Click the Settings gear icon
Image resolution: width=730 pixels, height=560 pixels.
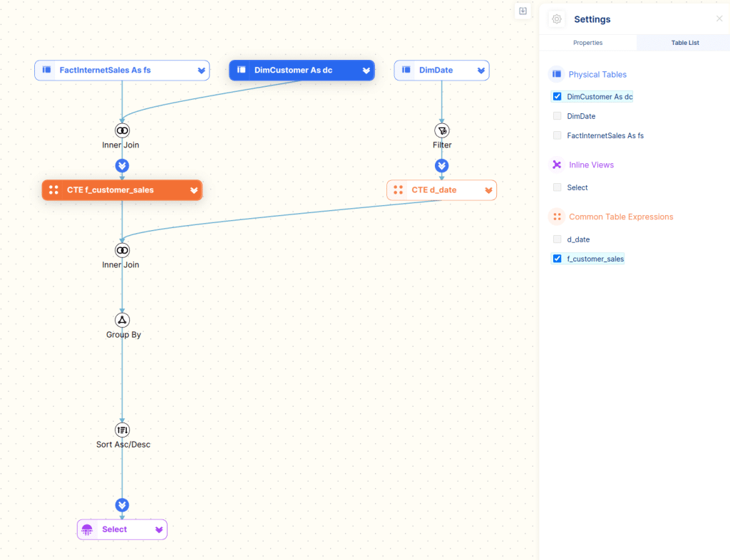click(x=557, y=19)
